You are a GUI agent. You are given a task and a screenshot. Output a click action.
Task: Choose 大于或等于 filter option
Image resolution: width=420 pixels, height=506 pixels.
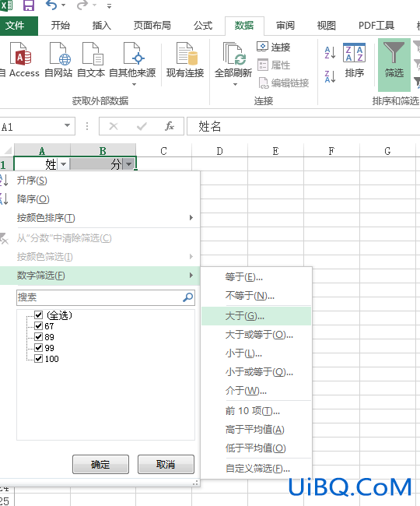(256, 335)
